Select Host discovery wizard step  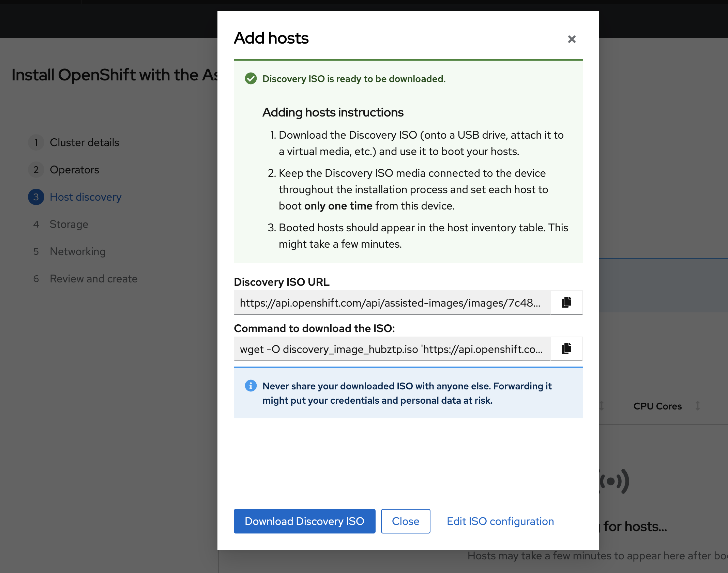(86, 197)
